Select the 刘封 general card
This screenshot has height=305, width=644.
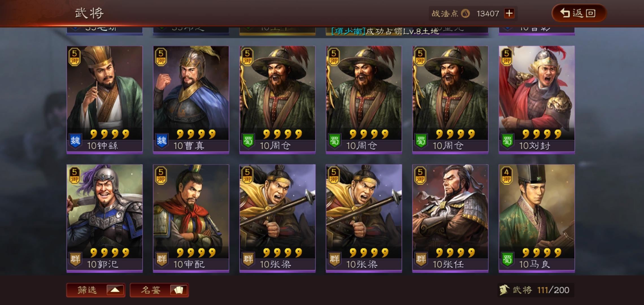click(537, 100)
